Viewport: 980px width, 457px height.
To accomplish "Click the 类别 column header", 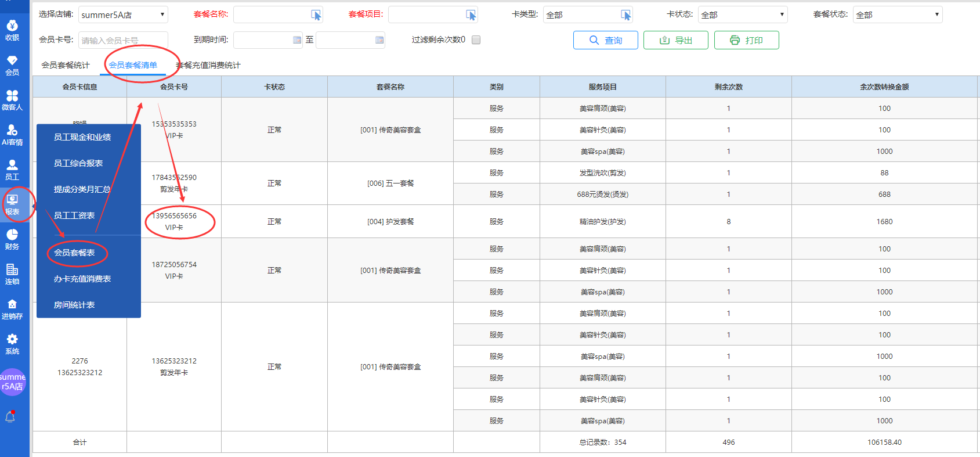I will tap(497, 87).
